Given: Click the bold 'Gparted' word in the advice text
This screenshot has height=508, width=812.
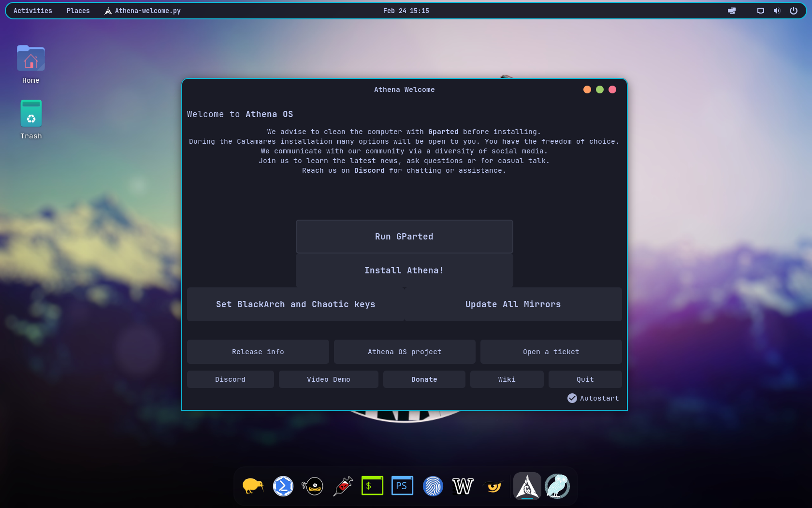Looking at the screenshot, I should tap(443, 132).
